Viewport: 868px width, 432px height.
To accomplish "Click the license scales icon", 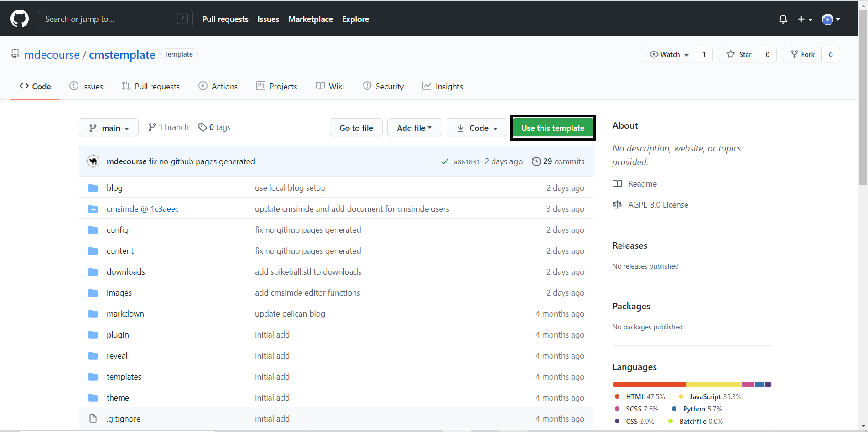I will point(617,205).
